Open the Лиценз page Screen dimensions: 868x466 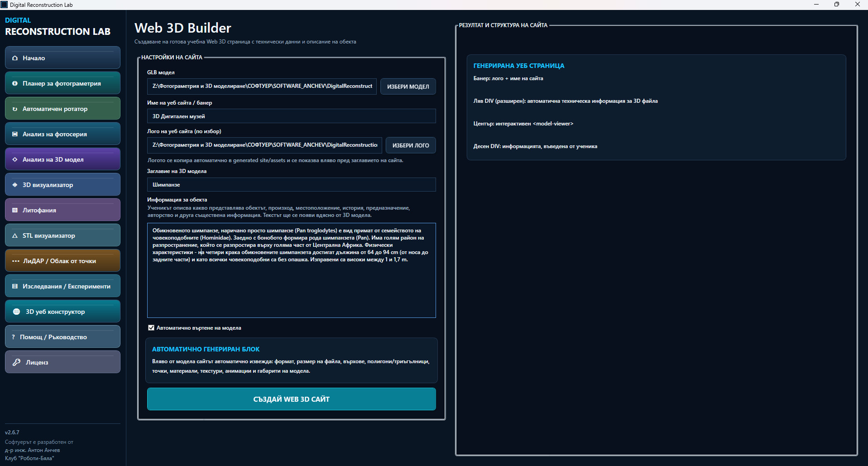pyautogui.click(x=62, y=362)
